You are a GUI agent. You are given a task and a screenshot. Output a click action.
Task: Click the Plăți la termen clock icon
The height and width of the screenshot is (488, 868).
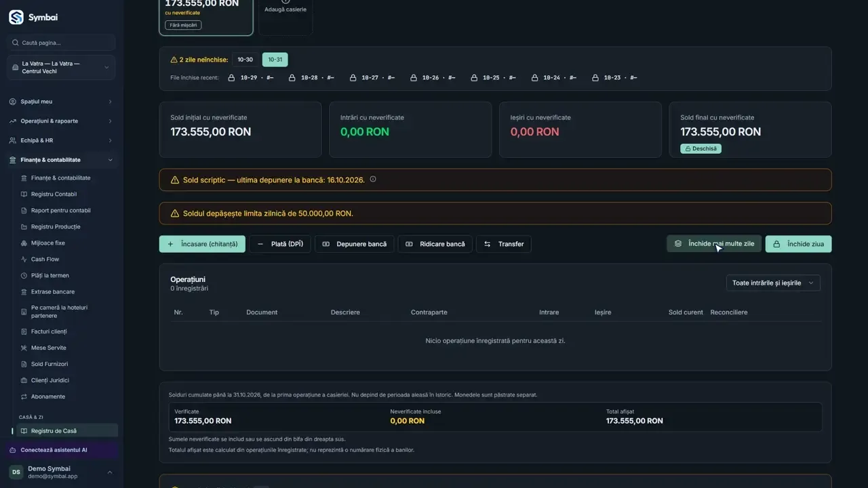tap(24, 276)
